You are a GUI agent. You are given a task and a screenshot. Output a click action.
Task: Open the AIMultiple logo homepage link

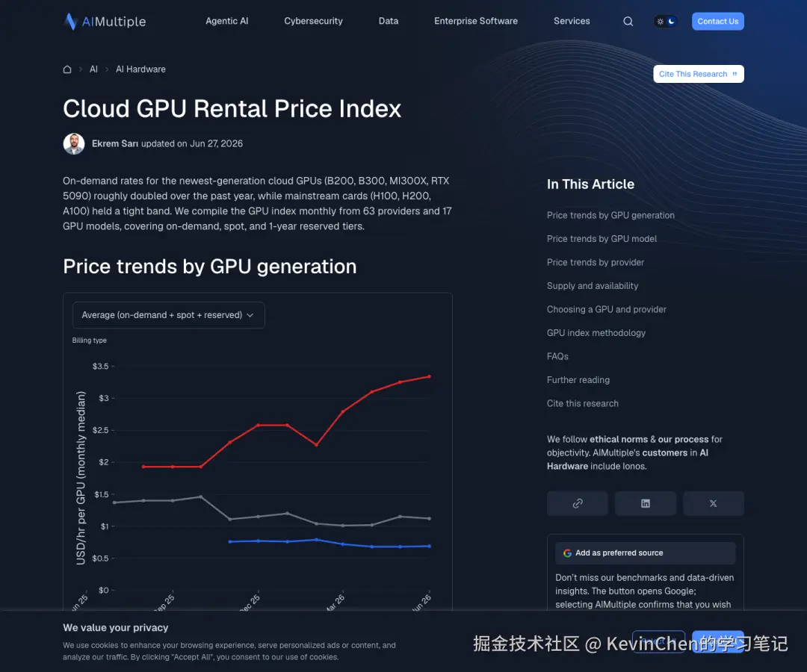(105, 21)
